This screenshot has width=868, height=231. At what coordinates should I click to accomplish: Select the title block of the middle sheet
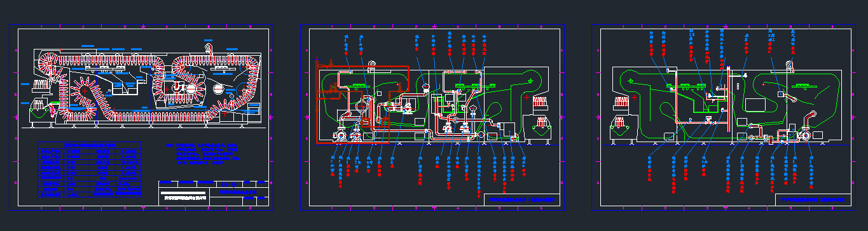pos(521,199)
